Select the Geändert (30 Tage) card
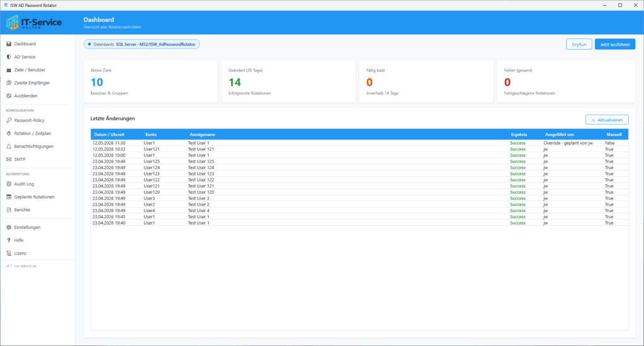The width and height of the screenshot is (644, 346). pos(288,81)
